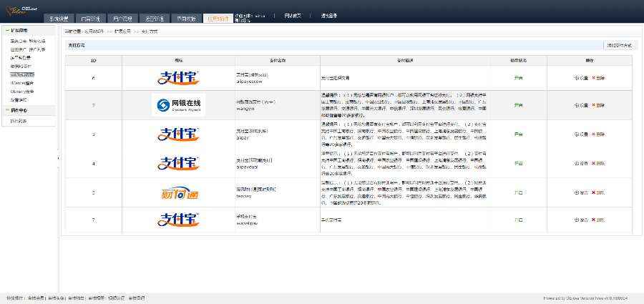Viewport: 644px width, 304px height.
Task: Select the active 应用插件 top tab
Action: pos(218,19)
